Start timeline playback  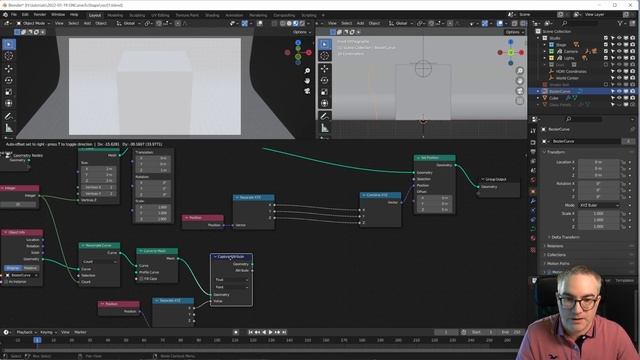(270, 332)
